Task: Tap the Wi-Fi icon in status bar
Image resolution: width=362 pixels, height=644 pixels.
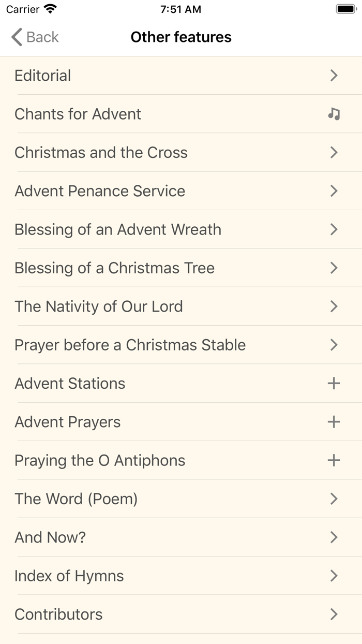Action: [48, 9]
